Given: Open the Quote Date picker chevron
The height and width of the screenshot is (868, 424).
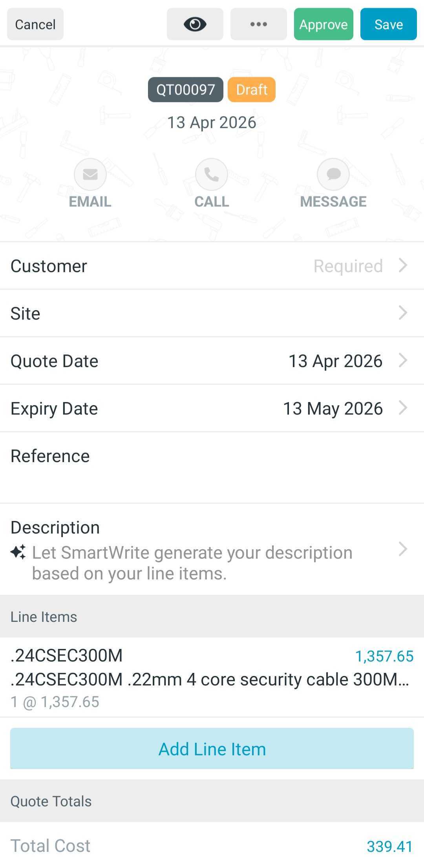Looking at the screenshot, I should [x=403, y=360].
